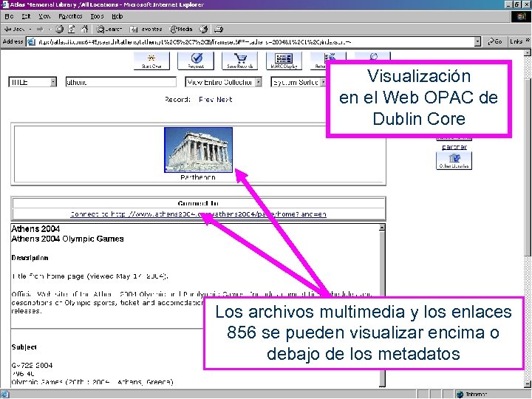Click the Internet zone icon in the status bar
This screenshot has height=399, width=532.
click(x=460, y=395)
